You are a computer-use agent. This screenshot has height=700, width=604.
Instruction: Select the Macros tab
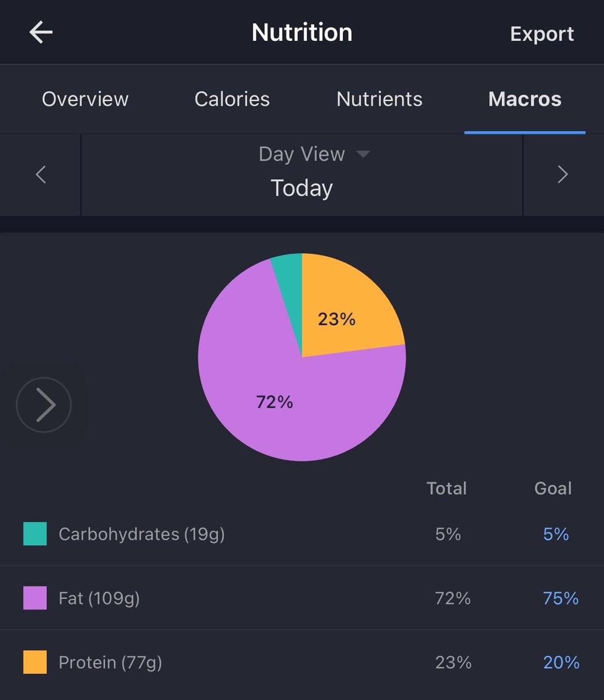525,100
